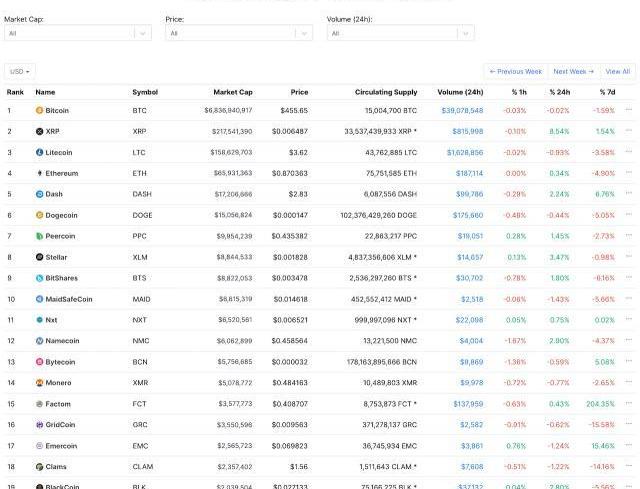640x489 pixels.
Task: Open the Factom coin name link
Action: (58, 404)
